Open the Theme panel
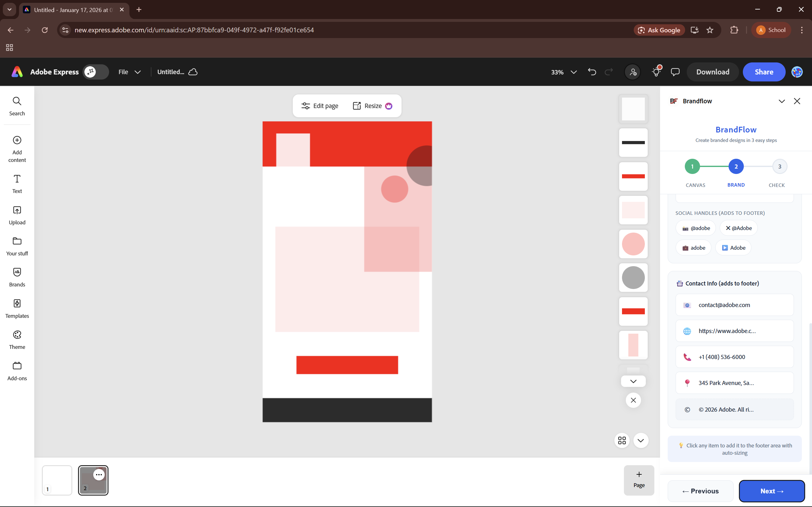Screen dimensions: 812x507 (x=17, y=339)
